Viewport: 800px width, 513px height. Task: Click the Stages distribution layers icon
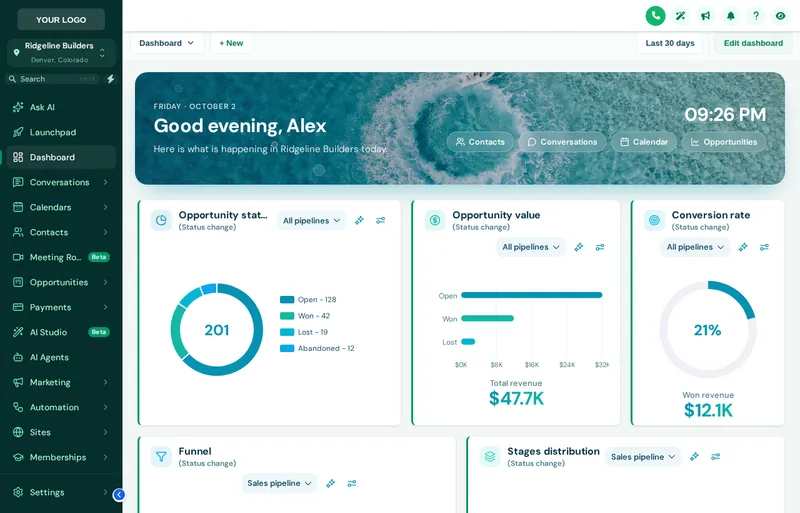click(x=490, y=456)
